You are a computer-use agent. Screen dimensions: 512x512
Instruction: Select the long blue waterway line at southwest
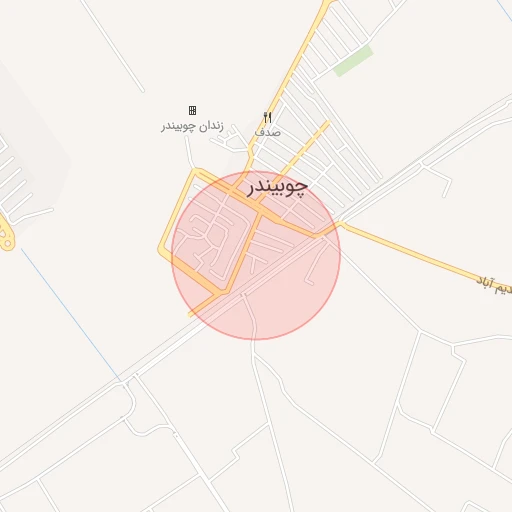(x=71, y=314)
